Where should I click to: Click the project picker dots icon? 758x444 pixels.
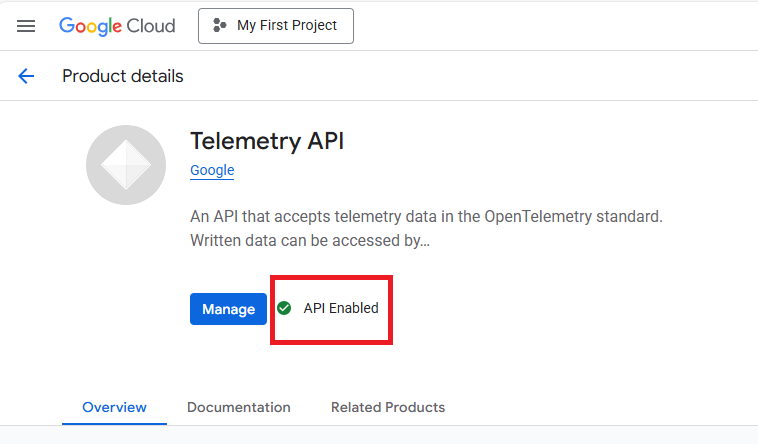220,26
